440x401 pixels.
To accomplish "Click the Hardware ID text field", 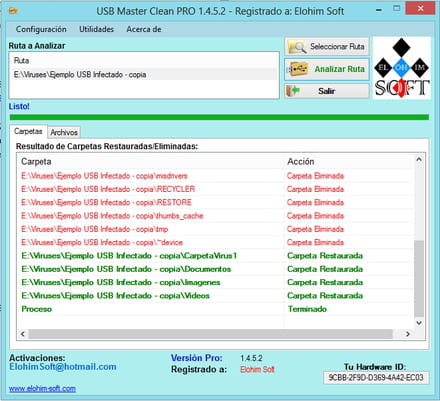I will pyautogui.click(x=376, y=378).
